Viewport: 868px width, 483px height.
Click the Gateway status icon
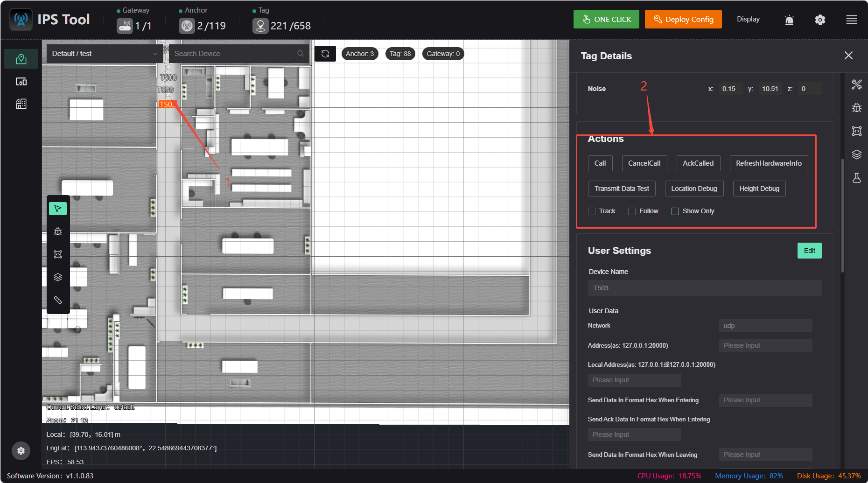coord(125,26)
